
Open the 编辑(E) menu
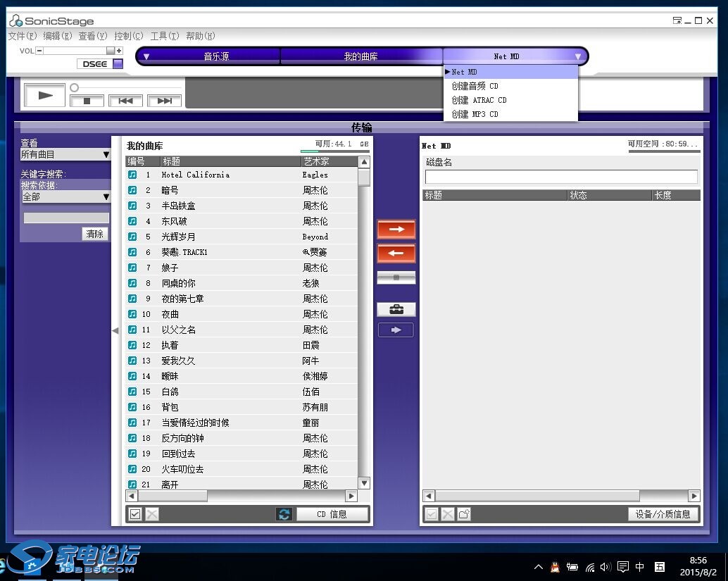coord(58,36)
